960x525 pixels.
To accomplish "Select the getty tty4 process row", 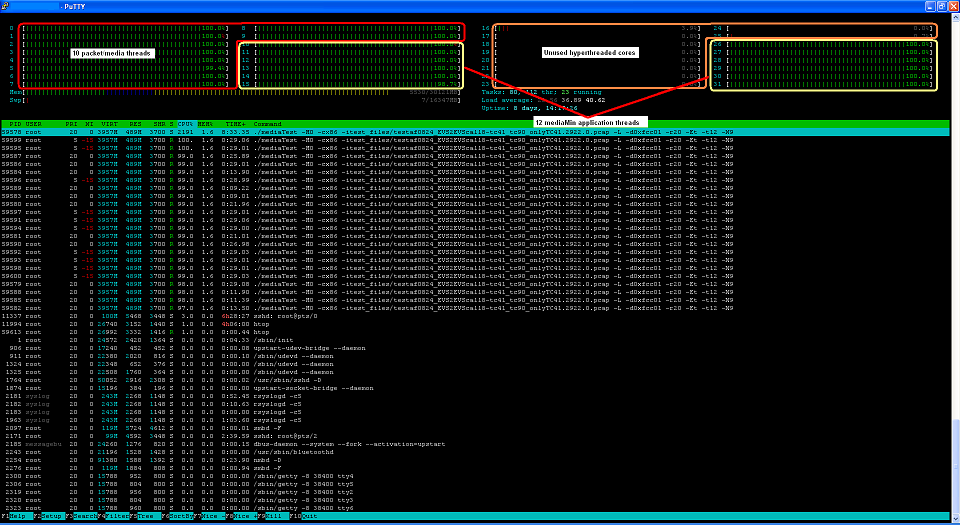I will pyautogui.click(x=475, y=476).
